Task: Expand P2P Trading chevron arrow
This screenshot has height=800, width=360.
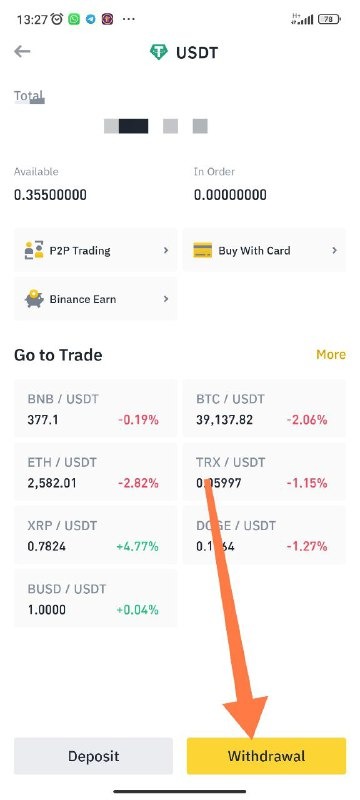Action: tap(166, 251)
